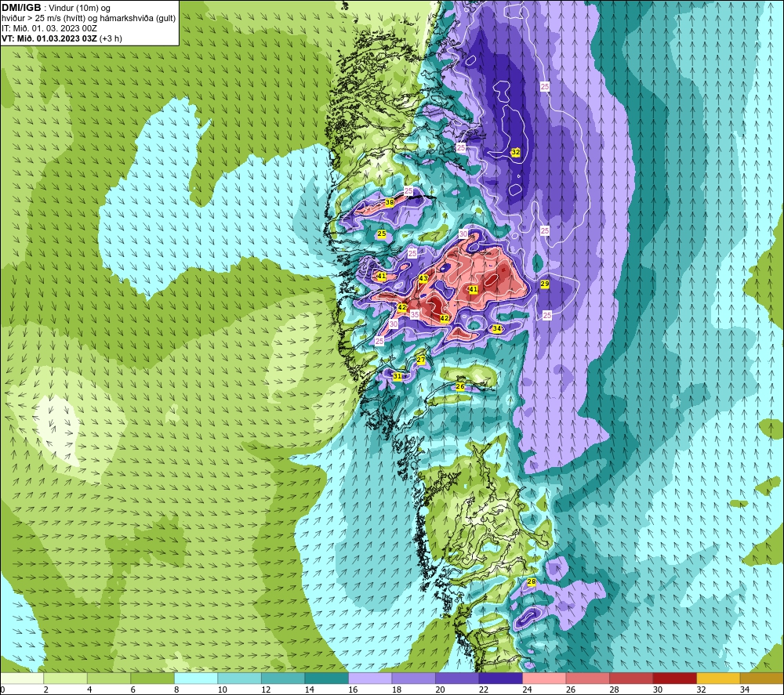The height and width of the screenshot is (695, 784).
Task: Click the white 35 contour label
Action: click(x=415, y=314)
